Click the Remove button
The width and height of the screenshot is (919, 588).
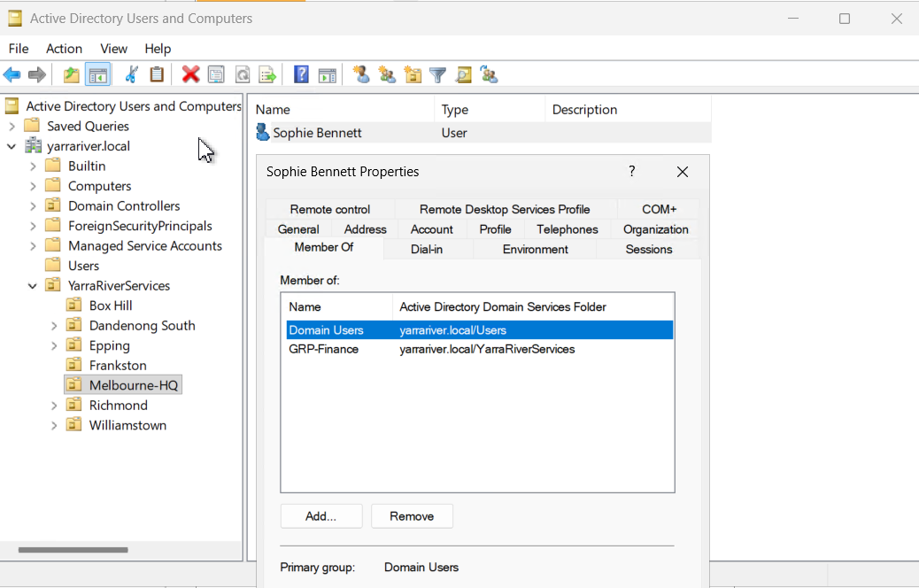click(412, 516)
